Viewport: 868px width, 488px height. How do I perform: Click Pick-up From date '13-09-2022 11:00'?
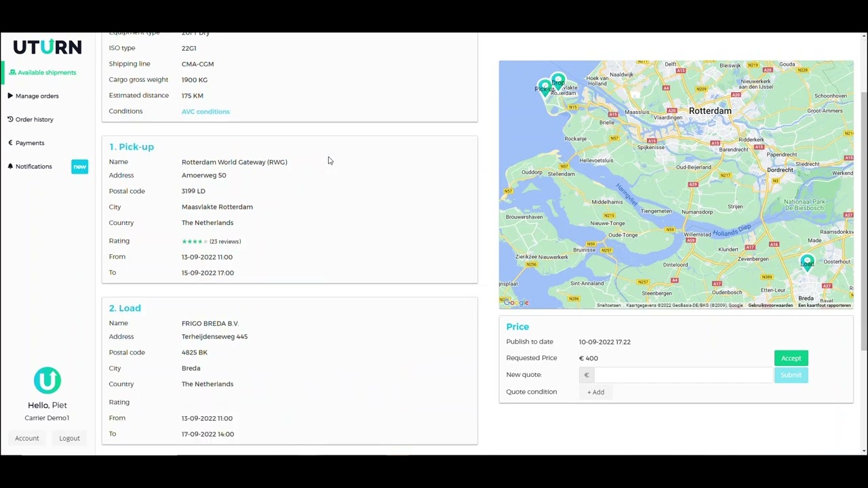[x=207, y=258]
